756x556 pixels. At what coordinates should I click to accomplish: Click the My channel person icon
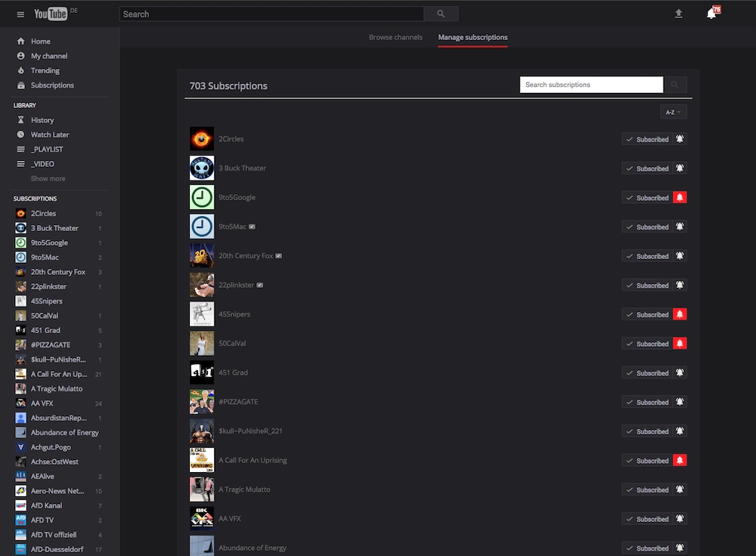point(20,56)
